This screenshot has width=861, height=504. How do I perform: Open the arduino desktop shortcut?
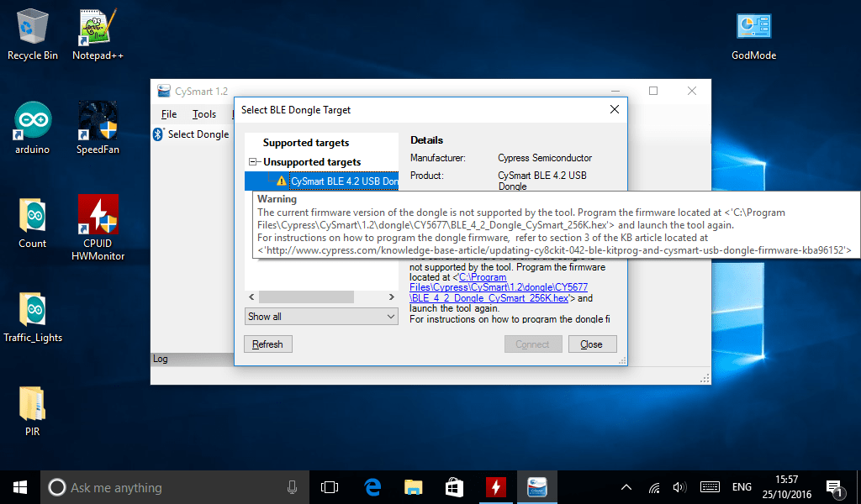pyautogui.click(x=33, y=128)
